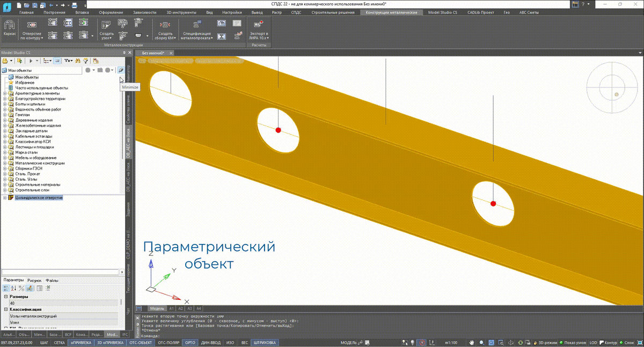Select Железобетонные изделия tree item

click(x=38, y=125)
